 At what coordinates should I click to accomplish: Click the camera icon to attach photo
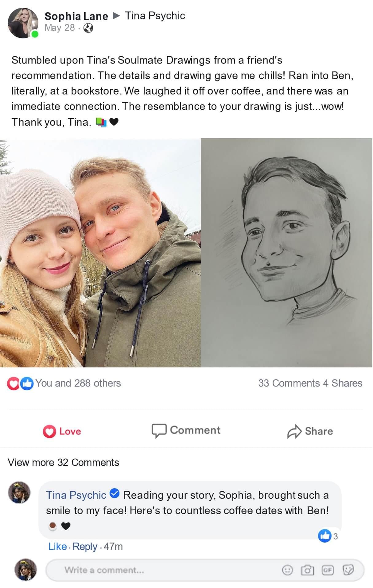(x=307, y=570)
